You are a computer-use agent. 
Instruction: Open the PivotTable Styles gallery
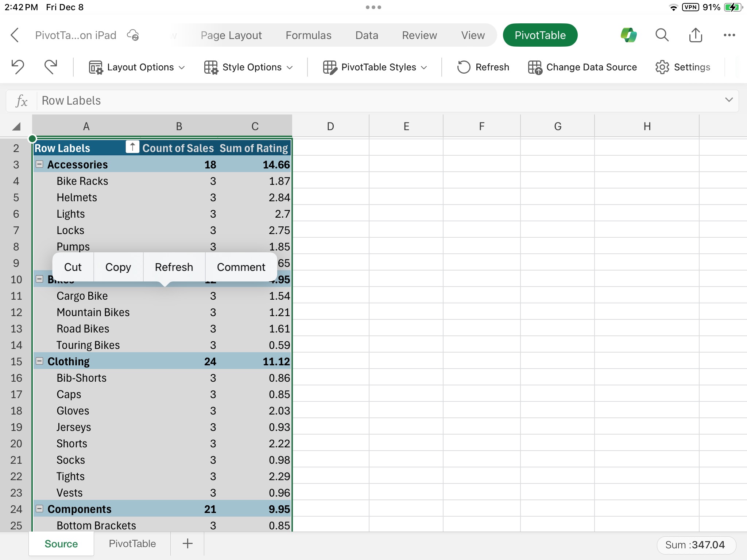click(375, 67)
